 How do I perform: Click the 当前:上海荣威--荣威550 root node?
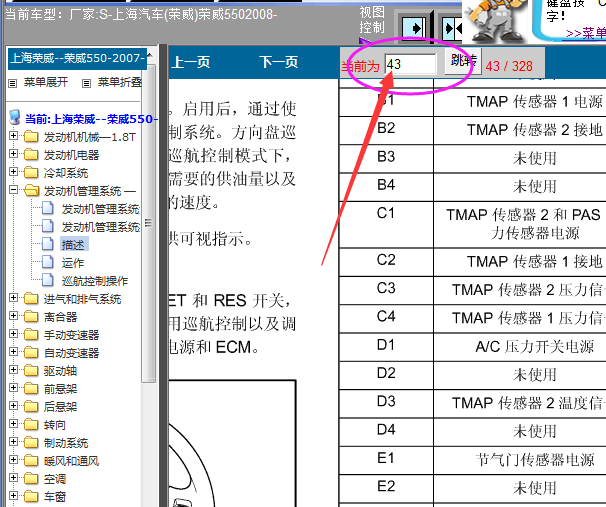(x=91, y=119)
